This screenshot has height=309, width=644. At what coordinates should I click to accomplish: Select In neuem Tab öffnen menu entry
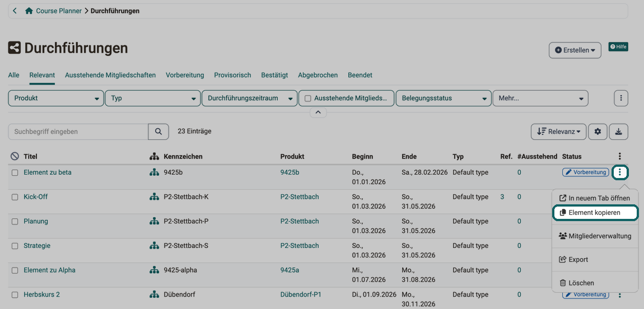pyautogui.click(x=595, y=198)
